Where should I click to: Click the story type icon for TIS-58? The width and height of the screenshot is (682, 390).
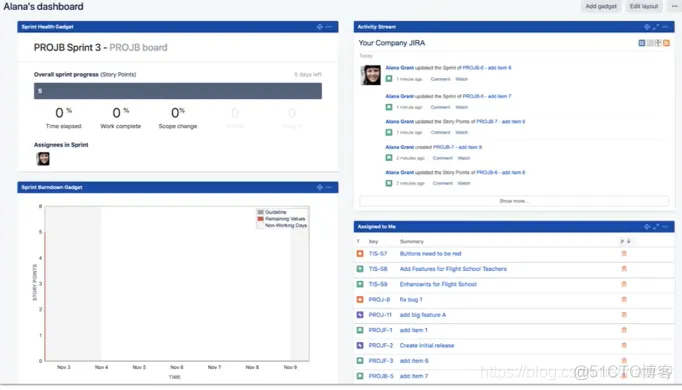pos(360,269)
